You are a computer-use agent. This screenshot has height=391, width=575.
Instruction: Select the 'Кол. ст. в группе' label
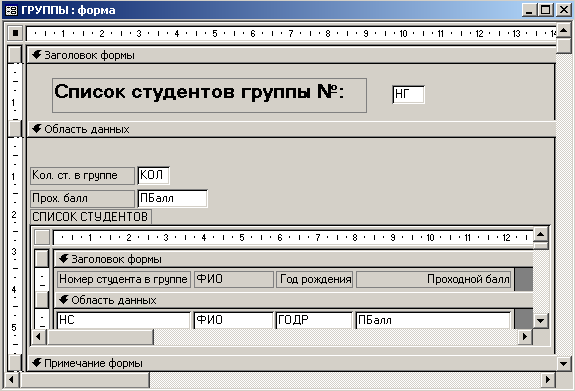point(83,176)
